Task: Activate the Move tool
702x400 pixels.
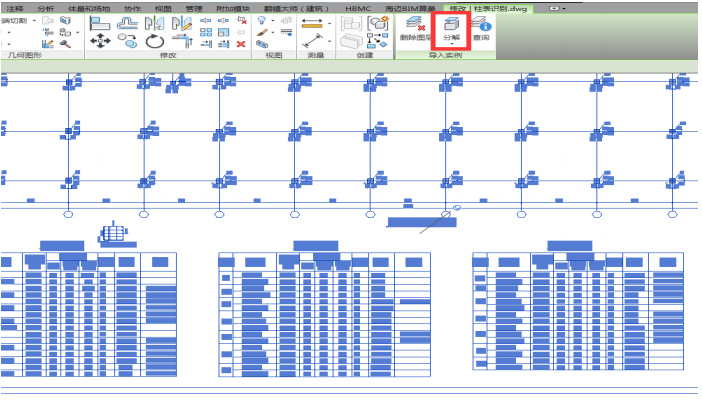Action: pos(100,41)
